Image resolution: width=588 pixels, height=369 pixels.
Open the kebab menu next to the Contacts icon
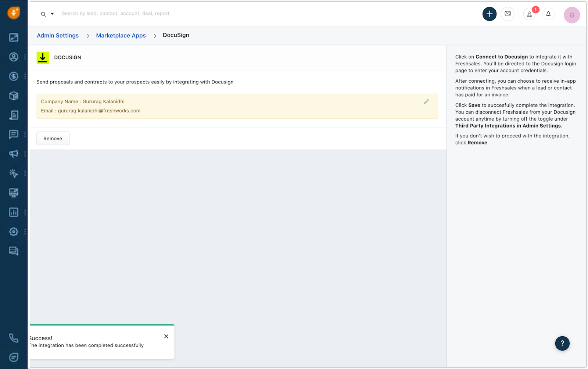25,57
